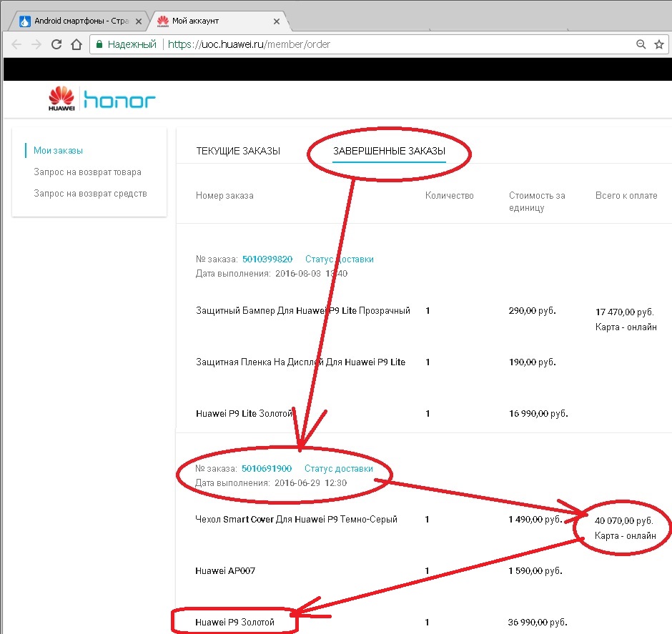Click the 1 590,00 руб. unit price
Viewport: 672px width, 634px height.
pyautogui.click(x=535, y=570)
